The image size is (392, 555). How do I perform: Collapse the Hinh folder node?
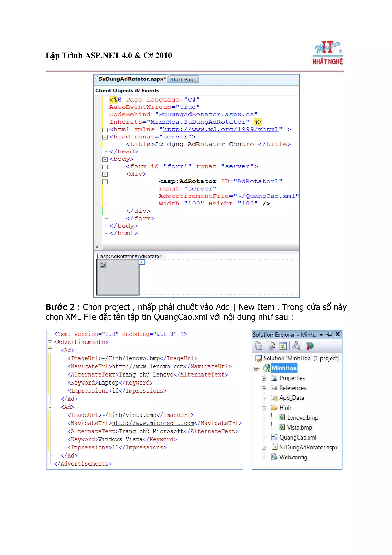point(264,408)
